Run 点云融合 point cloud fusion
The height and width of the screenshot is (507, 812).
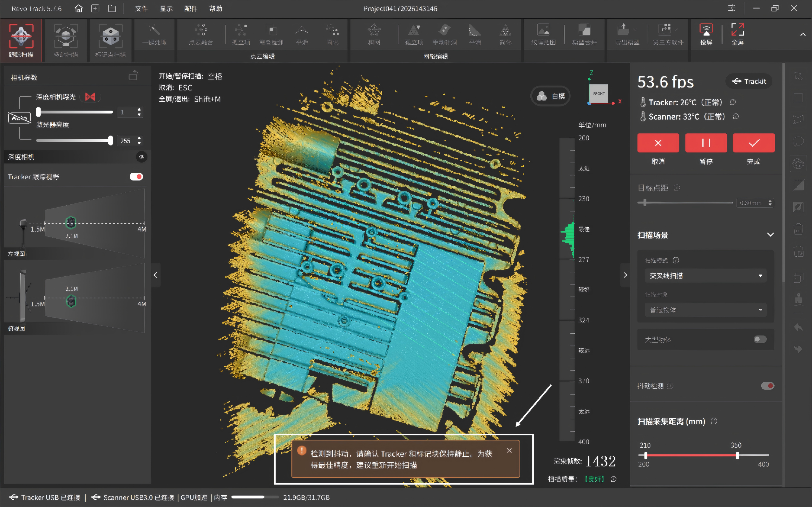[x=201, y=35]
